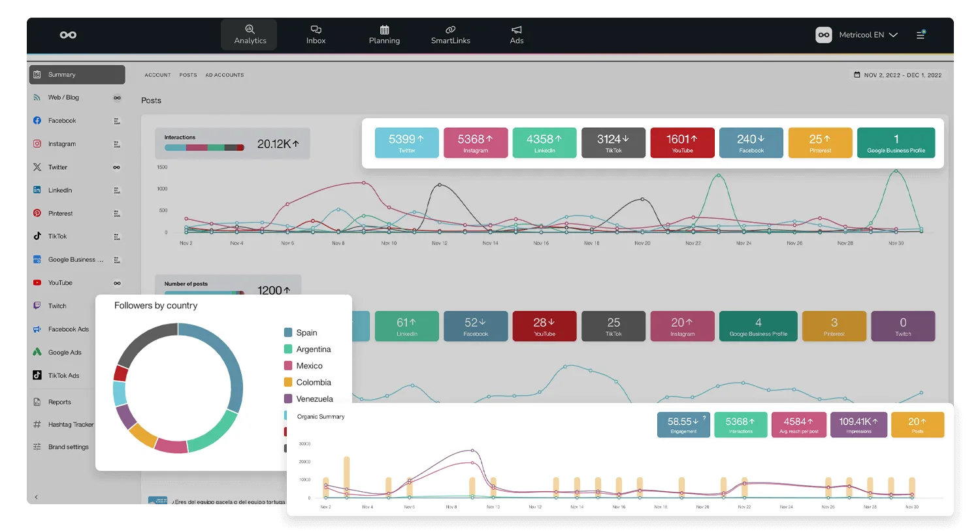Click the Instagram sidebar icon

(x=37, y=144)
